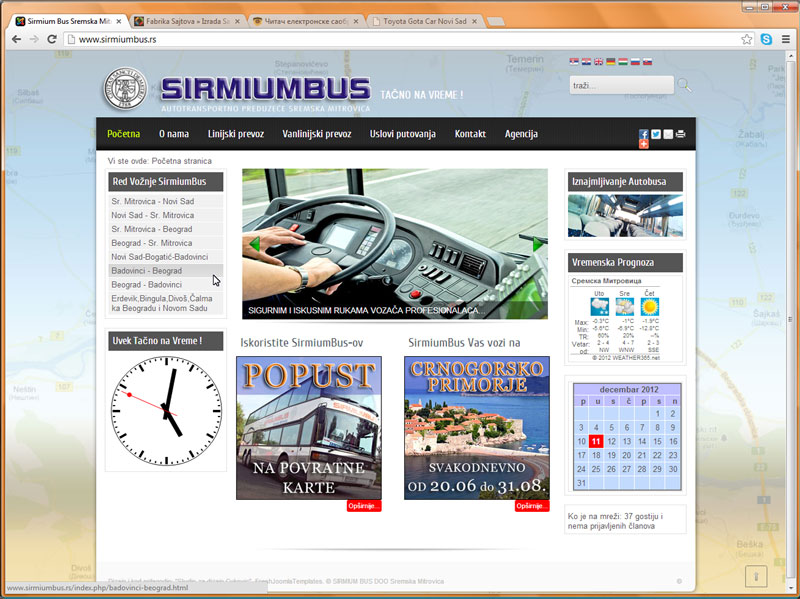
Task: Bookmark page with the star icon
Action: (746, 39)
